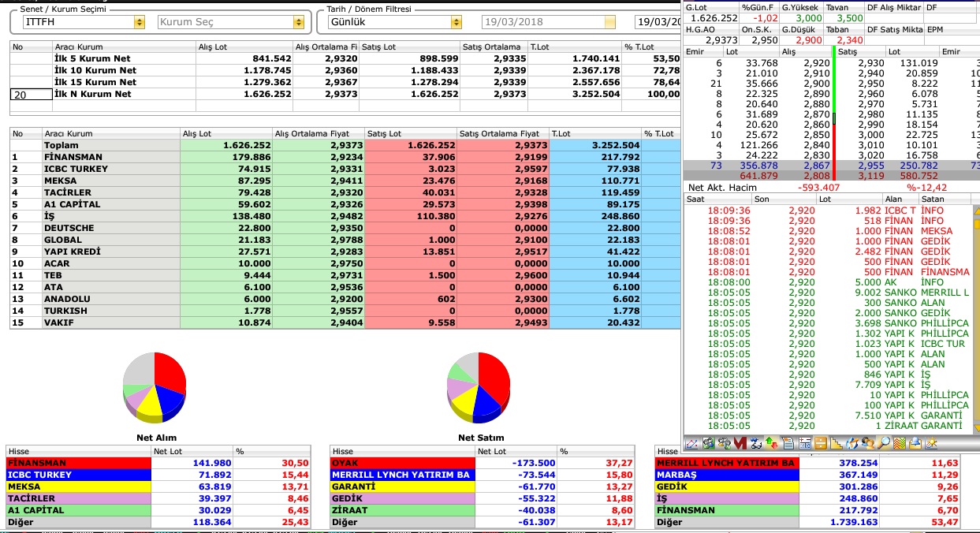
Task: Click the 3,500 Tavan value
Action: (849, 17)
